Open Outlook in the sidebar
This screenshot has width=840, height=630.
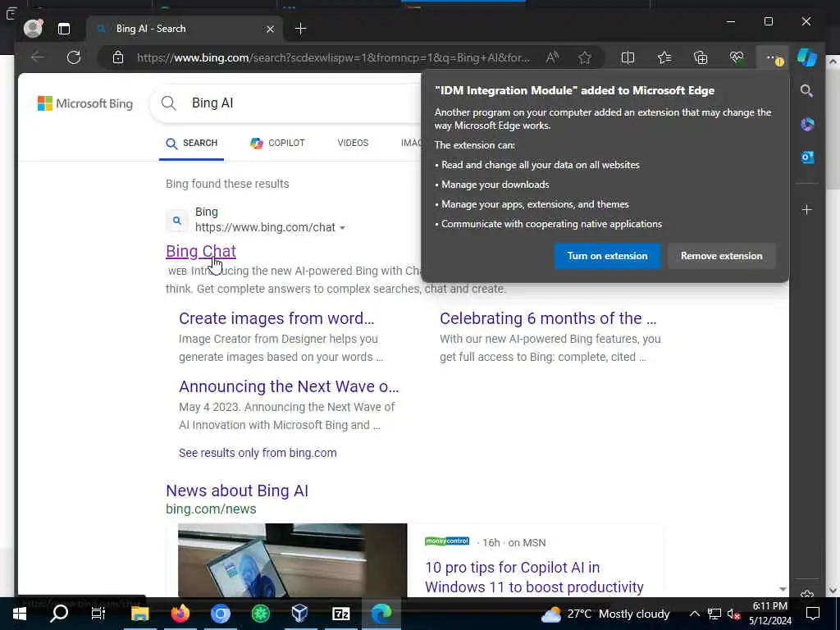807,157
